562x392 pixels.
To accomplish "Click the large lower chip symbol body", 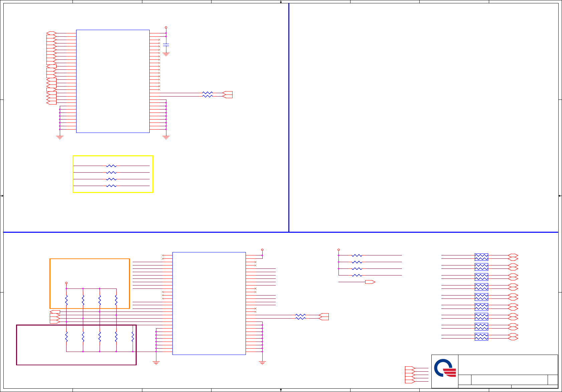I will point(209,303).
